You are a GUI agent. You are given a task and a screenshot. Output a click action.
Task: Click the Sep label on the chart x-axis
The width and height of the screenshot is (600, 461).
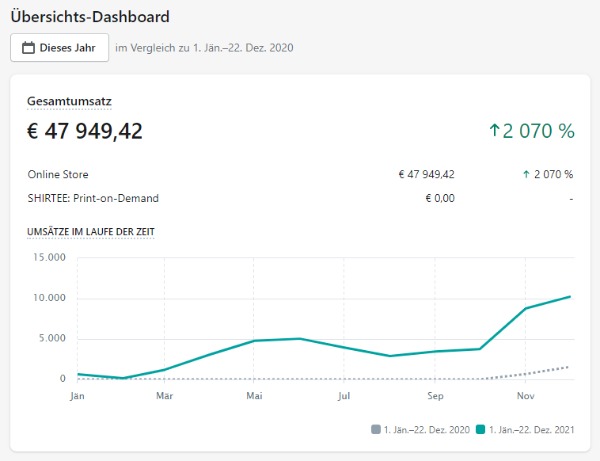click(x=435, y=396)
